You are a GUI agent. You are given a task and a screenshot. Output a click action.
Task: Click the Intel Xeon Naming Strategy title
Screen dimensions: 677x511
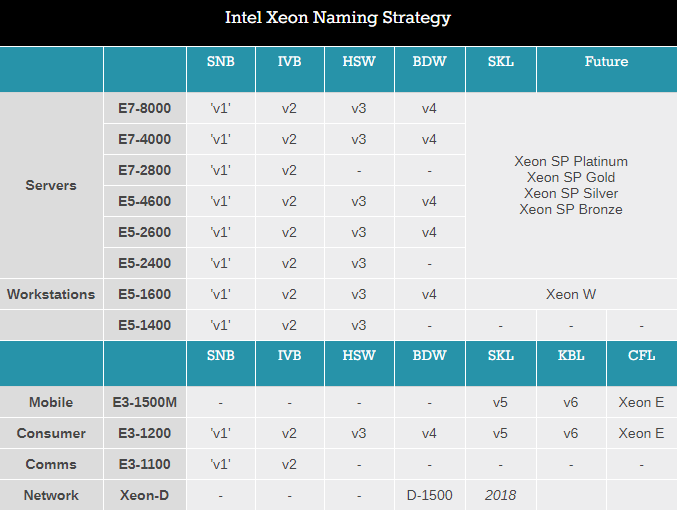pos(338,18)
